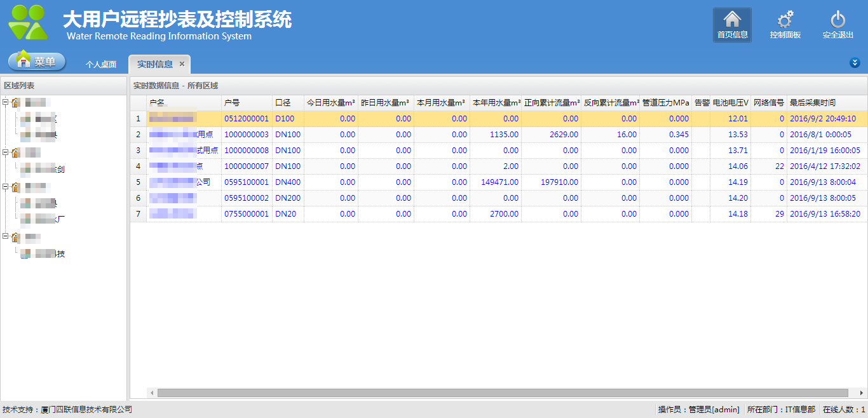Viewport: 868px width, 418px height.
Task: Click 操作员：管理员[admin] status entry
Action: (699, 410)
